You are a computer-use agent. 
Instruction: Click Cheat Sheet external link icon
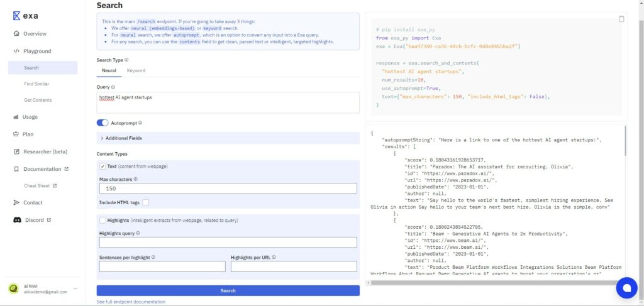pos(55,186)
